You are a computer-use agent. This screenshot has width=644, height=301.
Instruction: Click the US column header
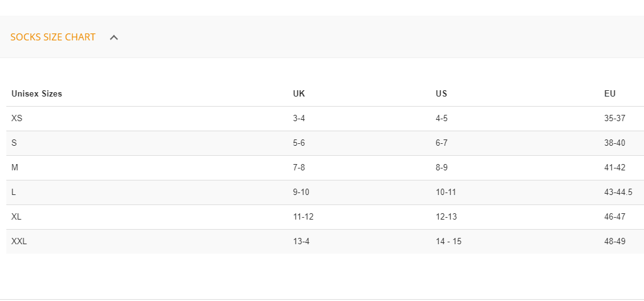(441, 94)
